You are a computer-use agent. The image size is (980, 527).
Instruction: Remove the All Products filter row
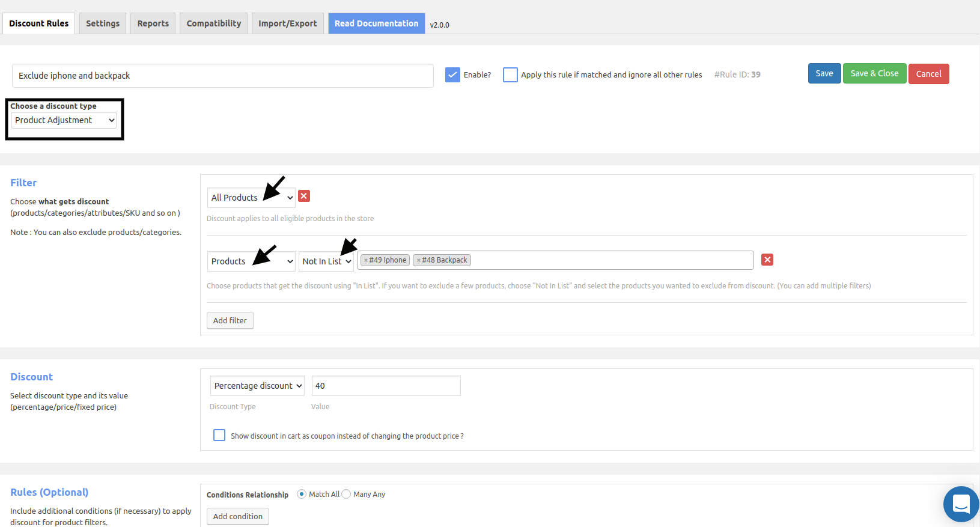tap(304, 196)
